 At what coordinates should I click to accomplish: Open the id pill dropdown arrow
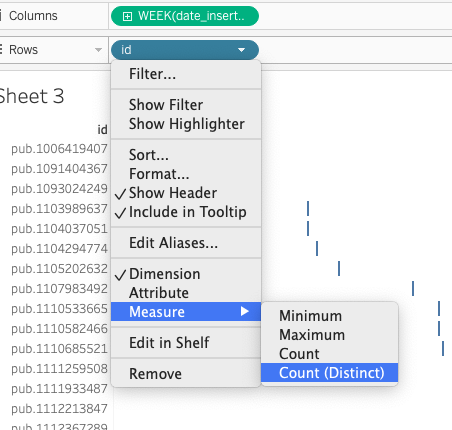241,50
